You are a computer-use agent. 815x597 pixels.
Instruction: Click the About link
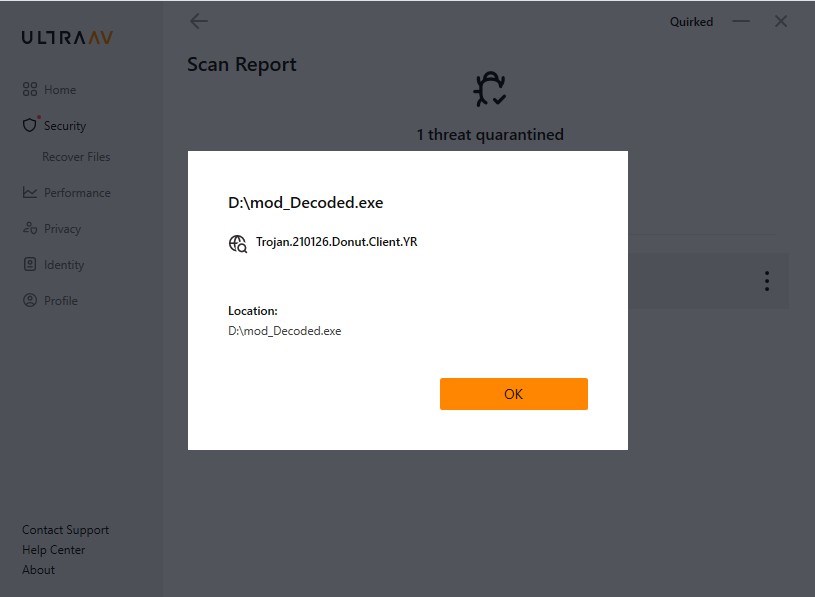38,570
